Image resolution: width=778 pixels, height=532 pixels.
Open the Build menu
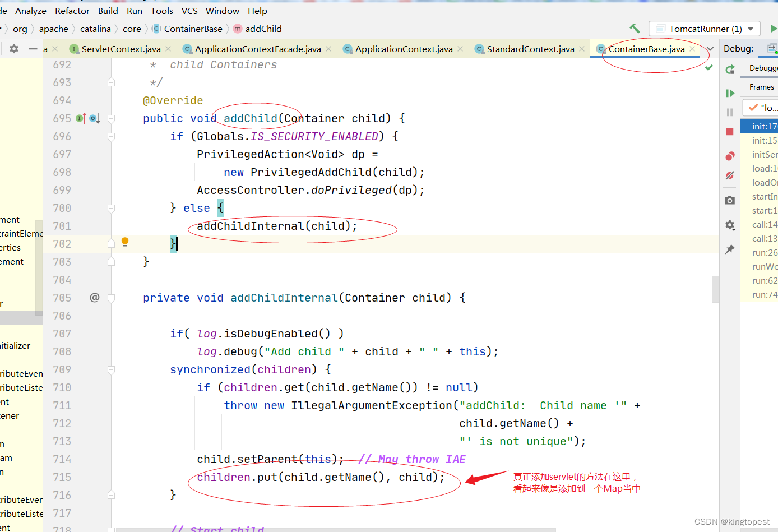108,11
